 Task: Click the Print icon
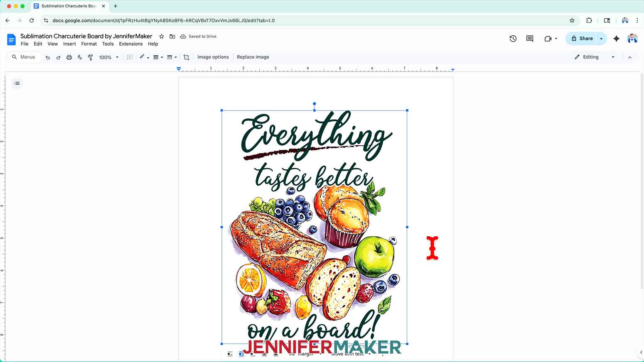click(x=69, y=57)
